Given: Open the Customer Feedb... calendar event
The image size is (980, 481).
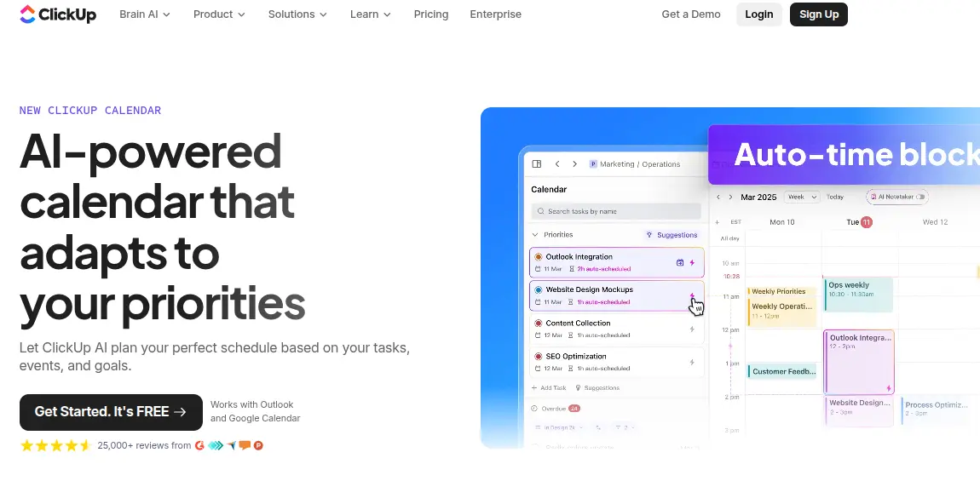Looking at the screenshot, I should pos(782,372).
